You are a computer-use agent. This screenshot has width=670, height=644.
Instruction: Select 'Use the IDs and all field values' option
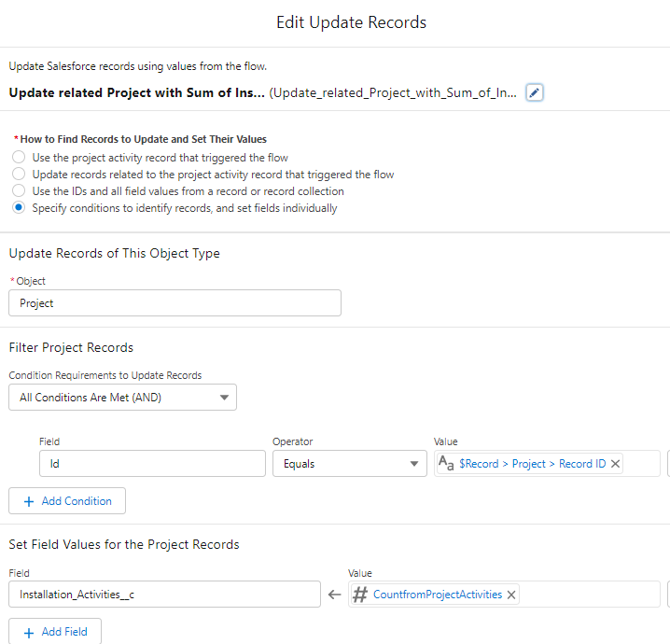click(x=19, y=191)
